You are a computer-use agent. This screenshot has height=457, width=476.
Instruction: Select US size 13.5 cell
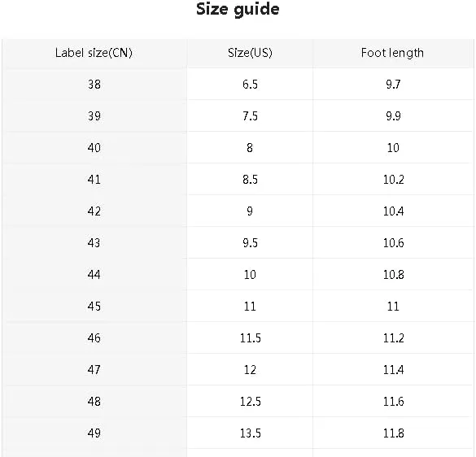[250, 433]
